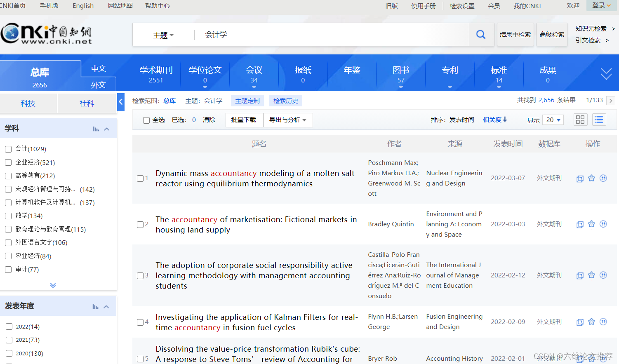Select the 学位论文 tab

(x=205, y=74)
